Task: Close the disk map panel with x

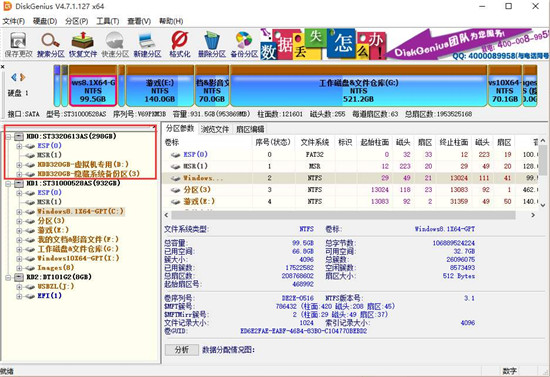Action: [x=3, y=67]
